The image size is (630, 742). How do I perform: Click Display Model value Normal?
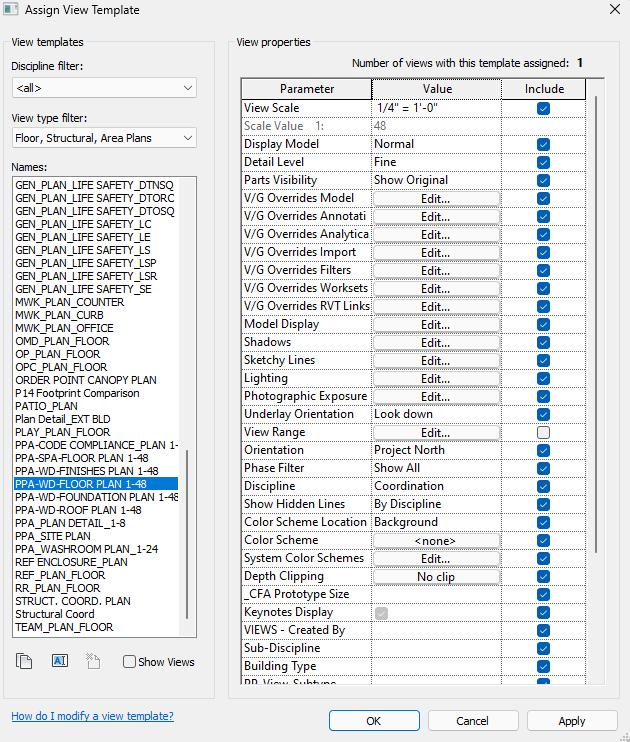[436, 144]
